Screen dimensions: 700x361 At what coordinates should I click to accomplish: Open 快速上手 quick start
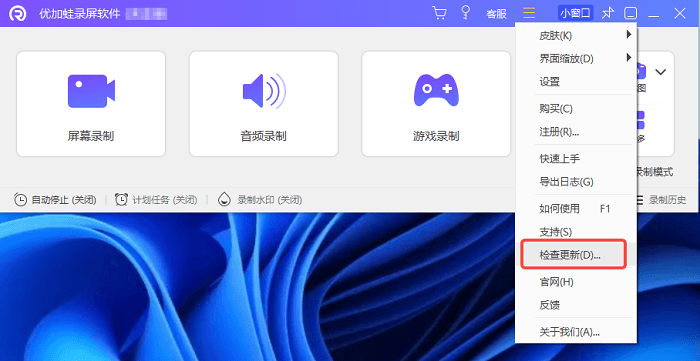click(x=576, y=158)
